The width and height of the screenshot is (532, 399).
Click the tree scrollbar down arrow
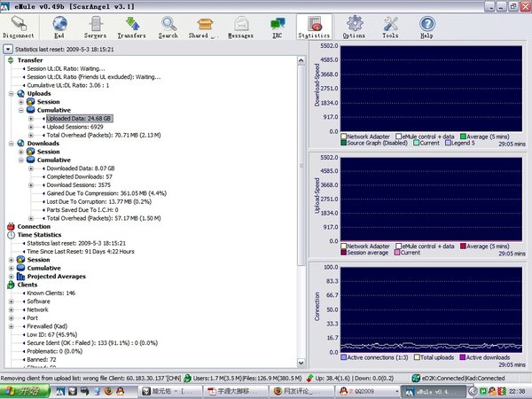coord(301,363)
